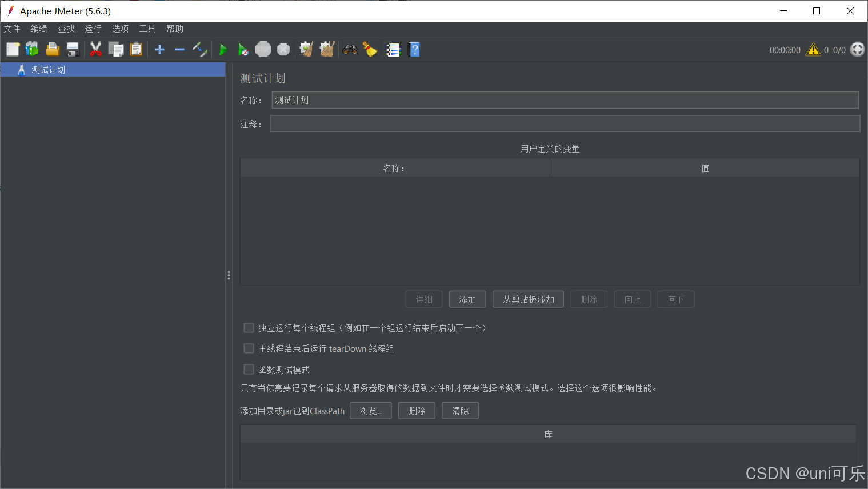The image size is (868, 489).
Task: Open the 选项 menu
Action: (121, 29)
